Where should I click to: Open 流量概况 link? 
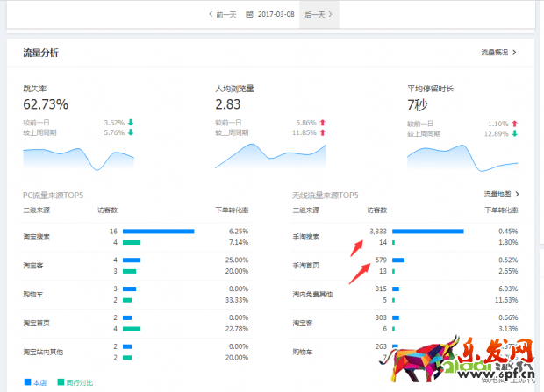point(494,53)
